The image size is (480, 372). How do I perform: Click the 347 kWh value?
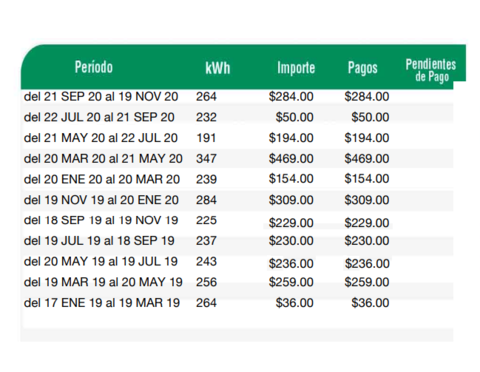tap(206, 159)
